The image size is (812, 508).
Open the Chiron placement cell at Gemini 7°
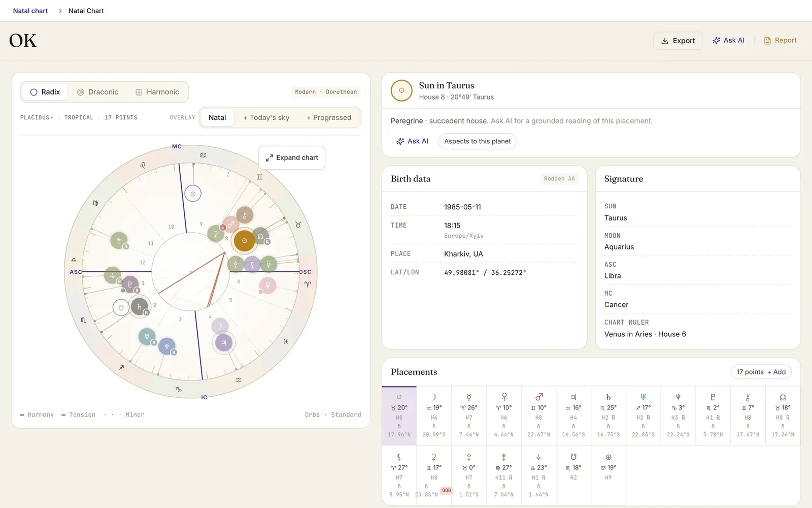click(x=748, y=416)
